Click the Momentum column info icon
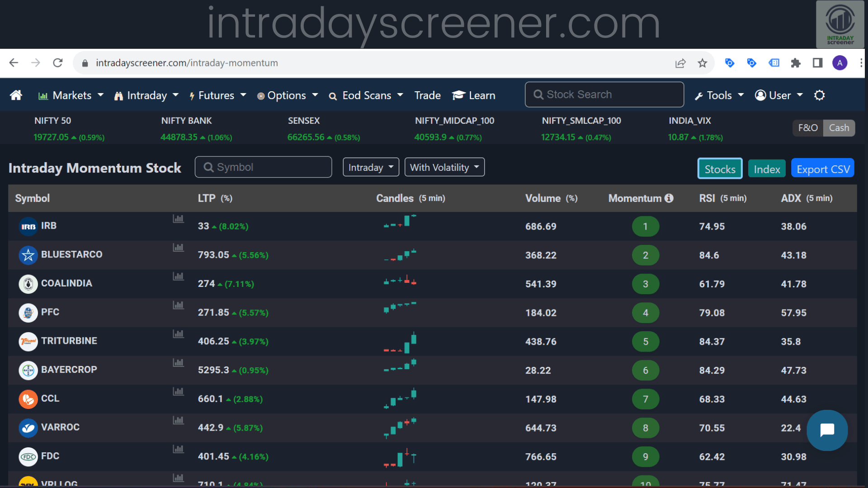Image resolution: width=868 pixels, height=488 pixels. pyautogui.click(x=670, y=198)
